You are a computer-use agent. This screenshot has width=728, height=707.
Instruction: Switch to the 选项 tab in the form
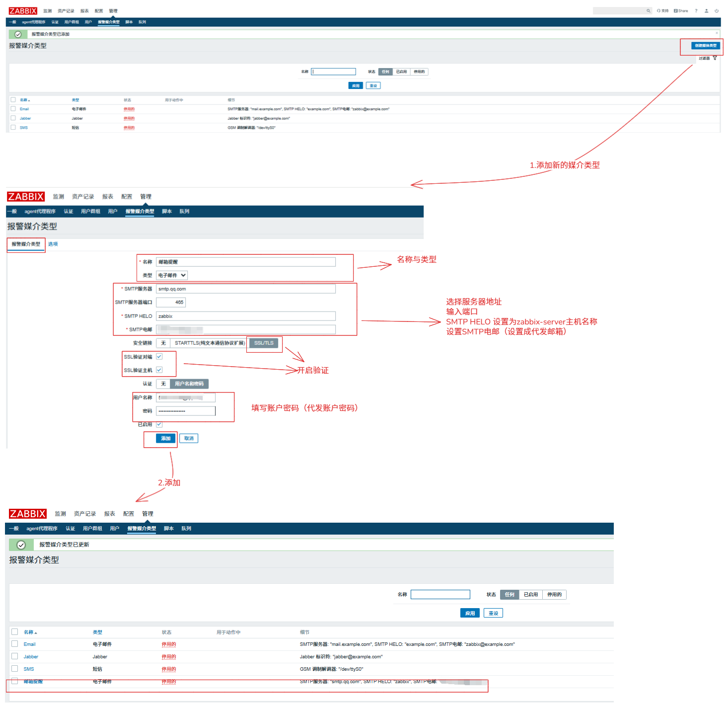(x=53, y=244)
